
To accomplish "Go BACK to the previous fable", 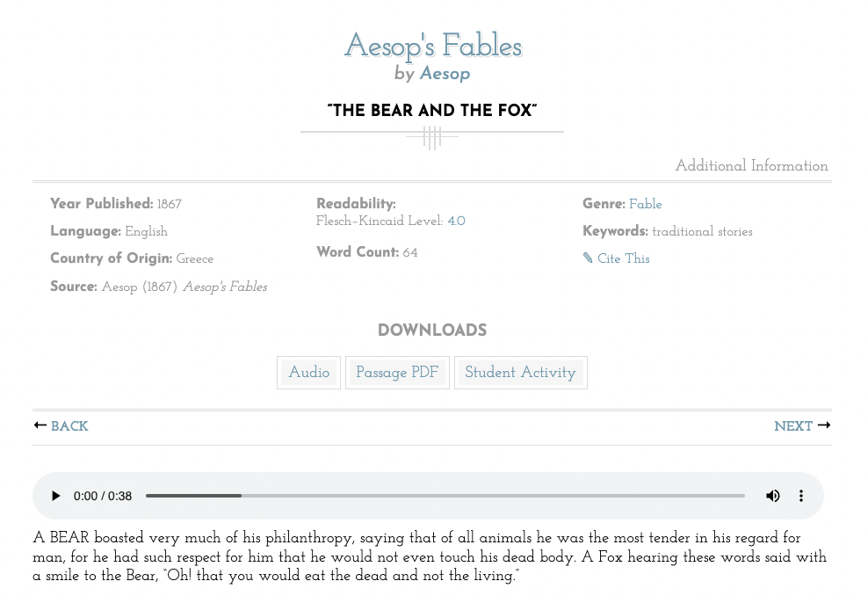I will [69, 426].
